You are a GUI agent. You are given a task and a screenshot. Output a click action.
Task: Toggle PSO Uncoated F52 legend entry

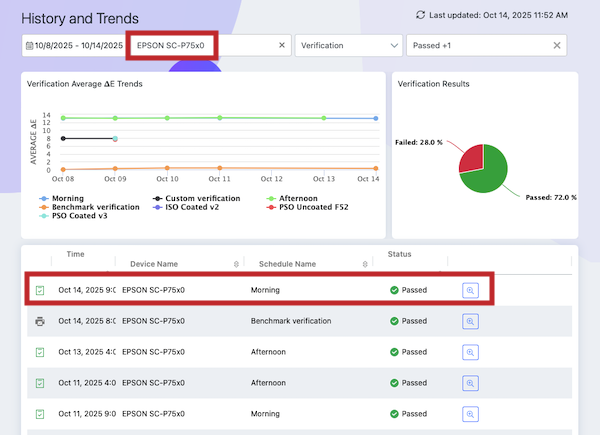point(319,207)
